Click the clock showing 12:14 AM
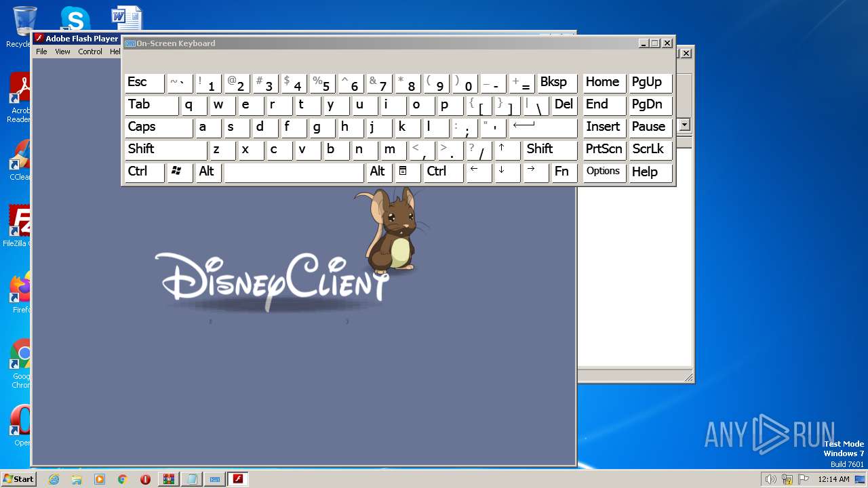 tap(833, 479)
